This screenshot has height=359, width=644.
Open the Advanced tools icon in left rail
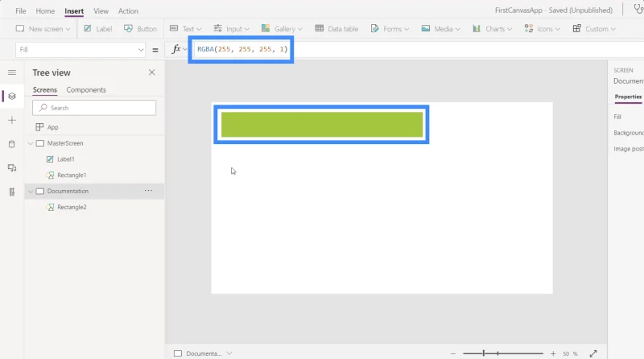point(12,192)
